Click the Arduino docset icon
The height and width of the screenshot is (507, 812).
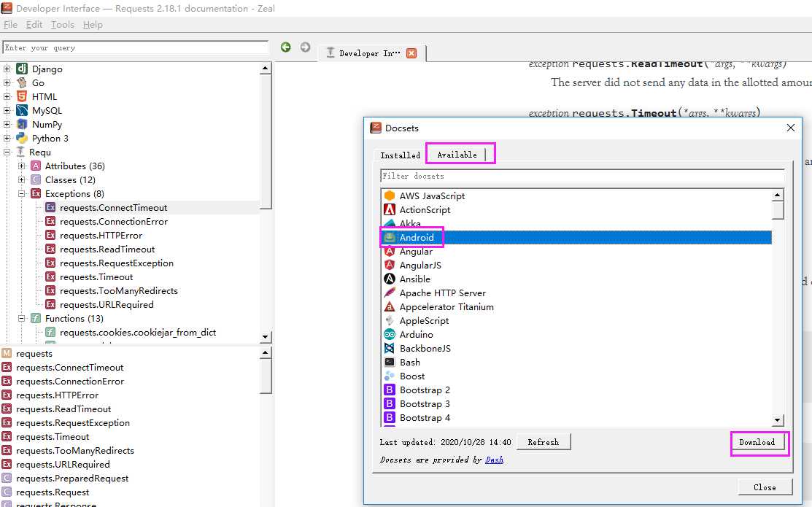(390, 335)
